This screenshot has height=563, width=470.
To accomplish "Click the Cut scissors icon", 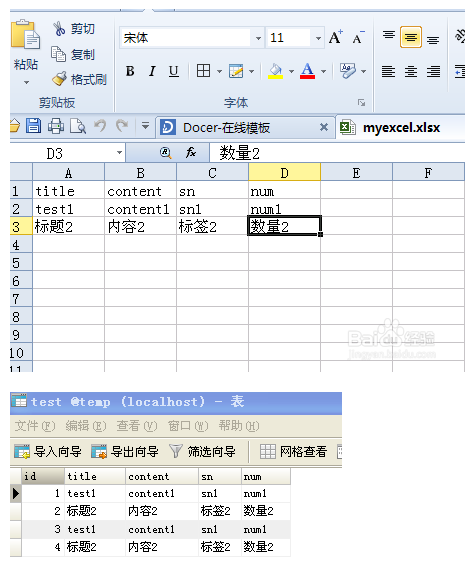I will (x=59, y=28).
